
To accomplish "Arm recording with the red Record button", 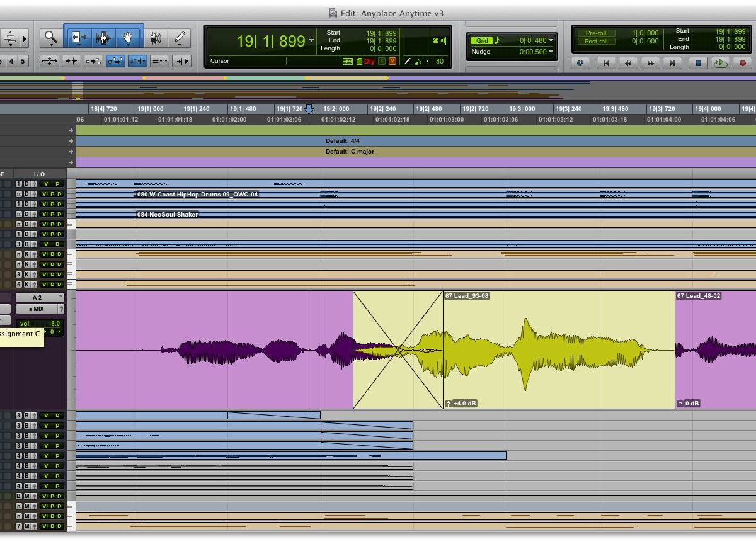I will click(742, 63).
